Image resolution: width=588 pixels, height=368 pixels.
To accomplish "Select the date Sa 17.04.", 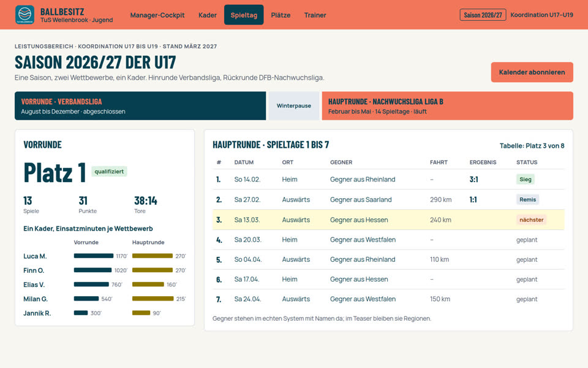I will point(247,280).
